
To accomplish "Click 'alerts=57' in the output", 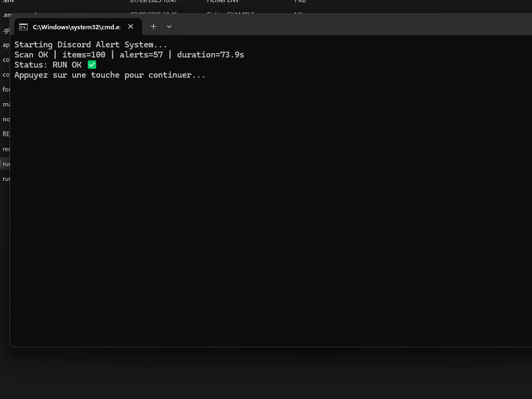I will (x=141, y=55).
